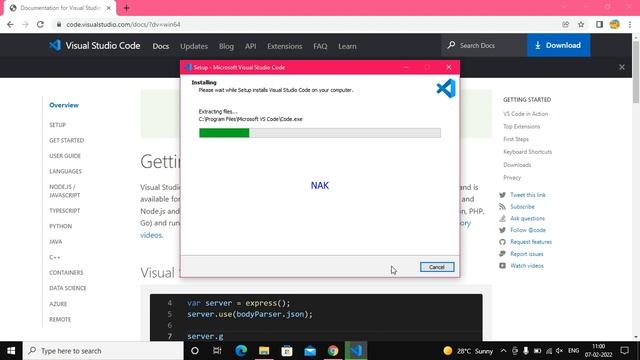
Task: Open the Updates page
Action: pyautogui.click(x=194, y=46)
